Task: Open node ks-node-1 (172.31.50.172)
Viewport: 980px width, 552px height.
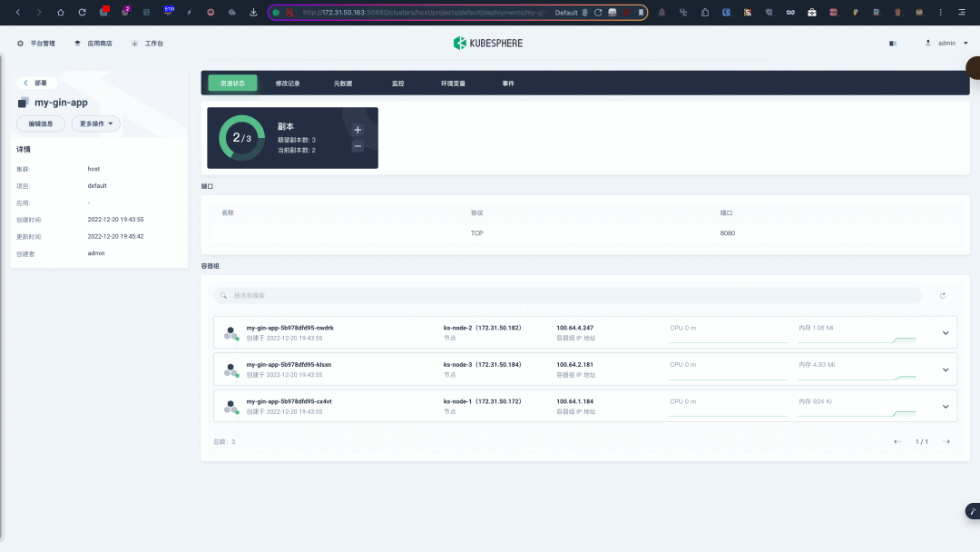Action: [482, 401]
